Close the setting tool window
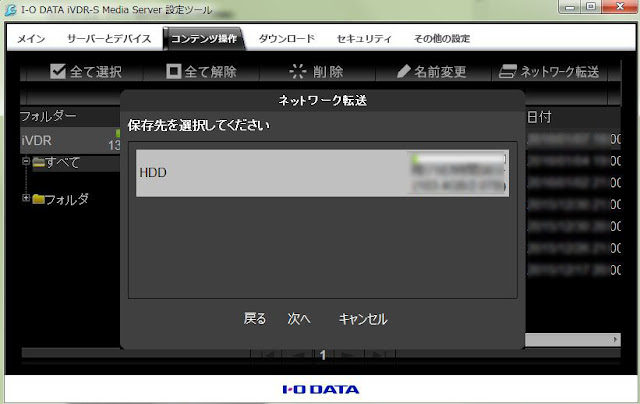The image size is (640, 404). pos(620,7)
